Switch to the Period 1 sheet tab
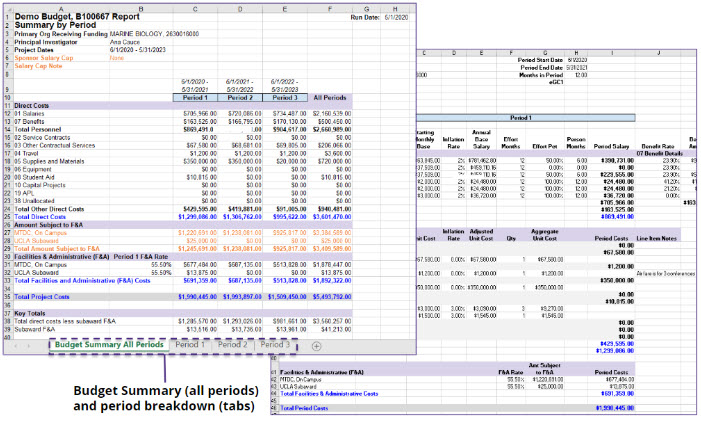 (190, 345)
